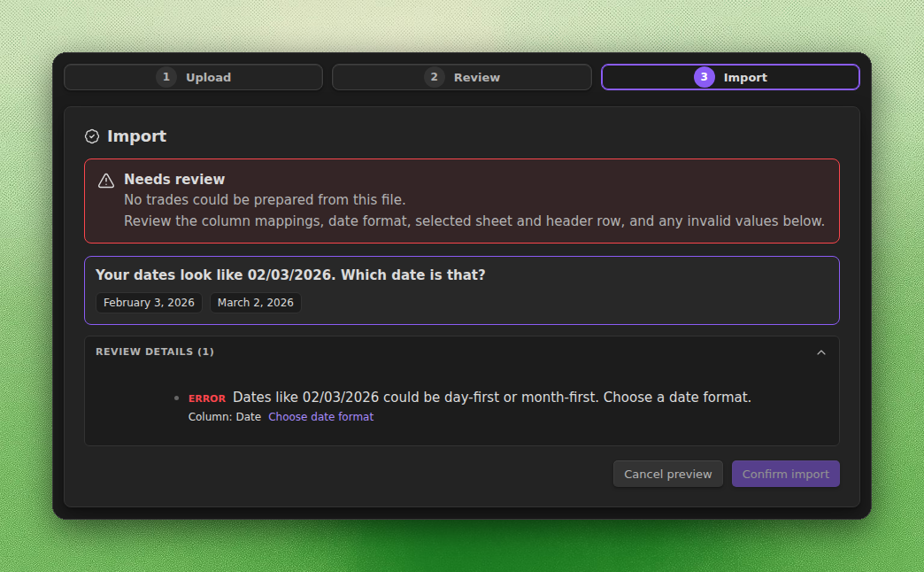The width and height of the screenshot is (924, 572).
Task: Go to the Upload step tab
Action: tap(193, 77)
